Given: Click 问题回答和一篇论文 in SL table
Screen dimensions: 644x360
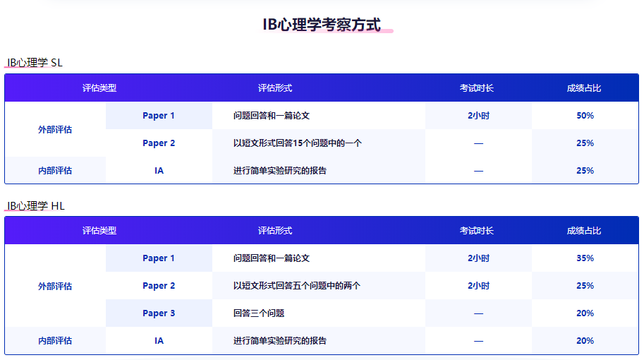Looking at the screenshot, I should click(x=272, y=116).
